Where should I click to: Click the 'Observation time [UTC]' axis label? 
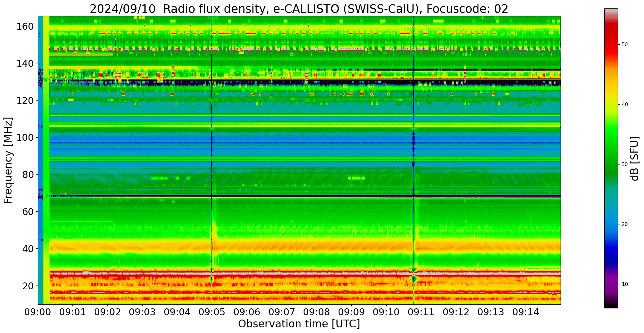[x=299, y=324]
